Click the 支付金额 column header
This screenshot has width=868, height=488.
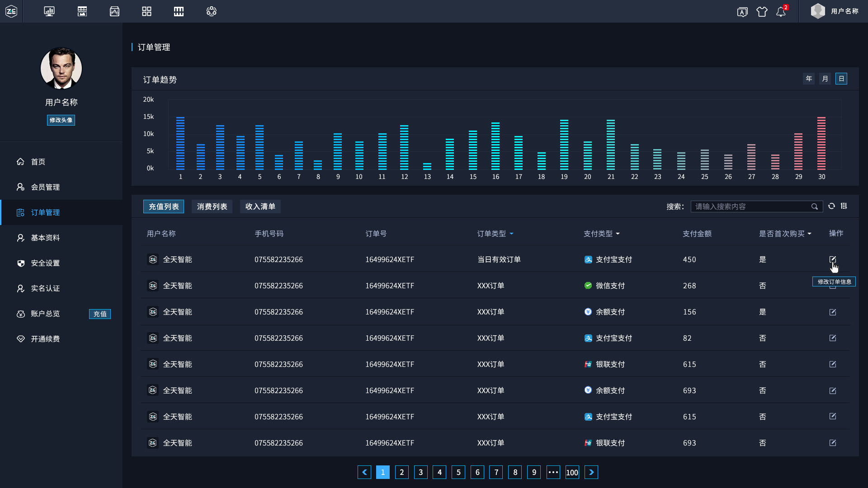point(697,234)
